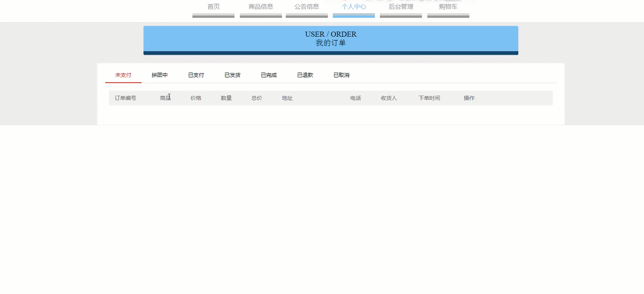
Task: Click the 收货人 column header
Action: (x=389, y=98)
